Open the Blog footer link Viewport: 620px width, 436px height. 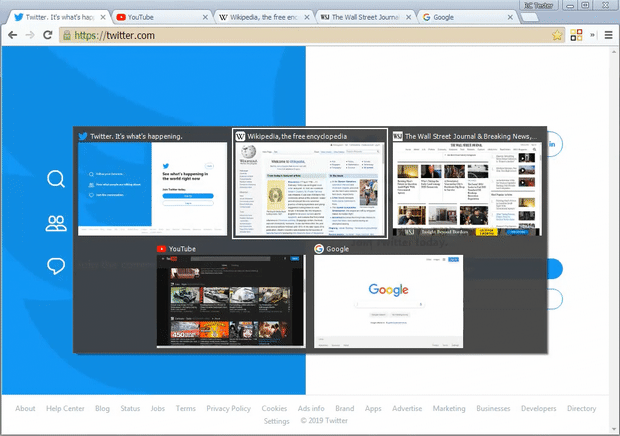point(102,408)
